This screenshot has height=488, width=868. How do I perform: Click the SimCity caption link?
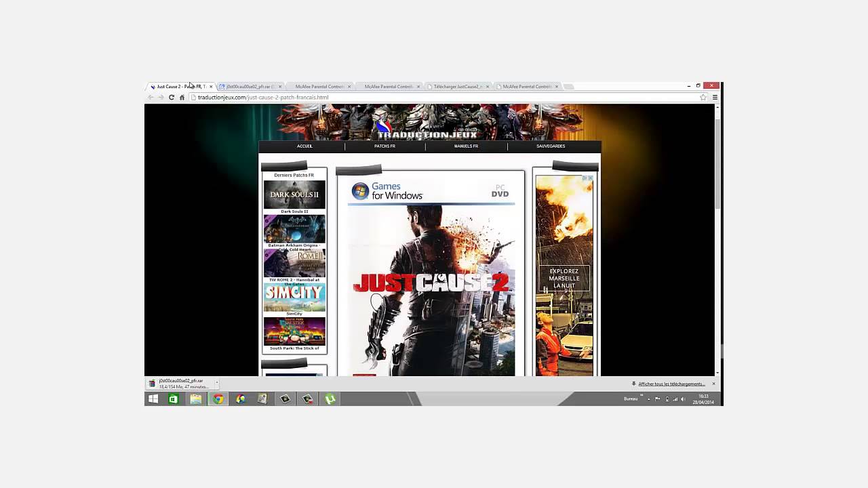pos(294,314)
